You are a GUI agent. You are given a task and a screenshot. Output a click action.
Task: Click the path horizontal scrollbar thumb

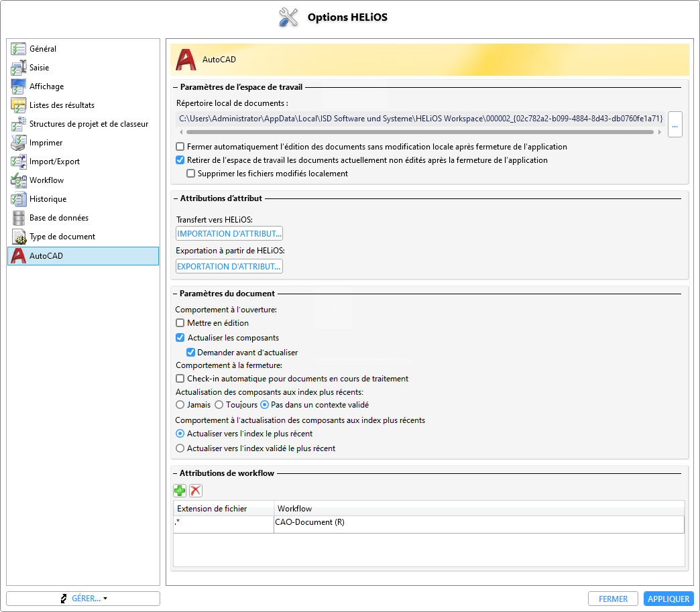click(420, 132)
